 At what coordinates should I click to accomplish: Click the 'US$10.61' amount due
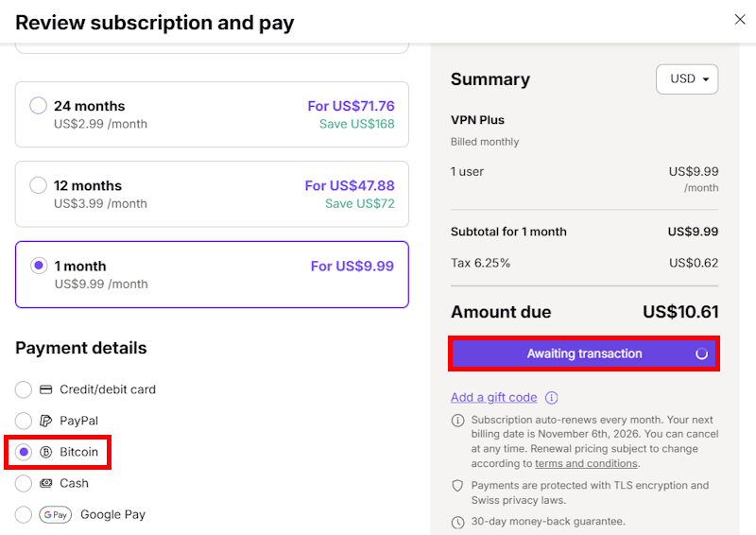click(680, 312)
